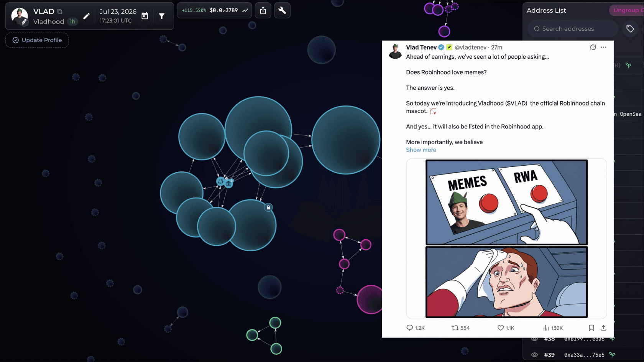Toggle visibility eye for address #39

point(534,355)
